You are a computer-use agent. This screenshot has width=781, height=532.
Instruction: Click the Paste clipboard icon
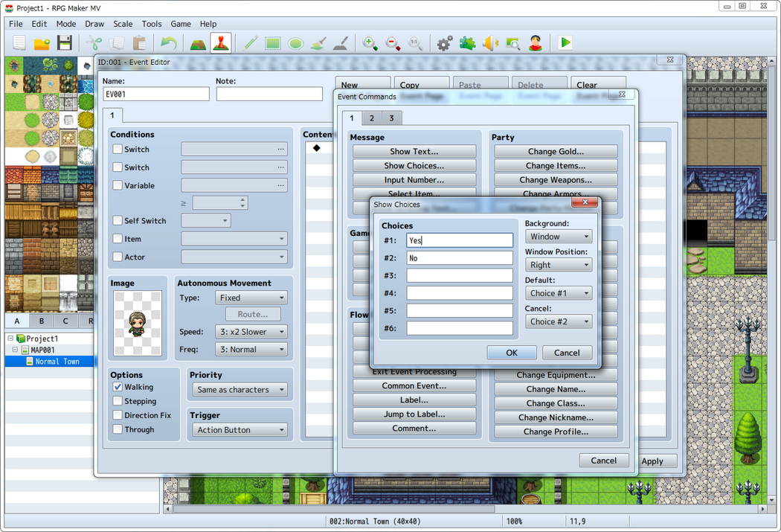[x=140, y=43]
